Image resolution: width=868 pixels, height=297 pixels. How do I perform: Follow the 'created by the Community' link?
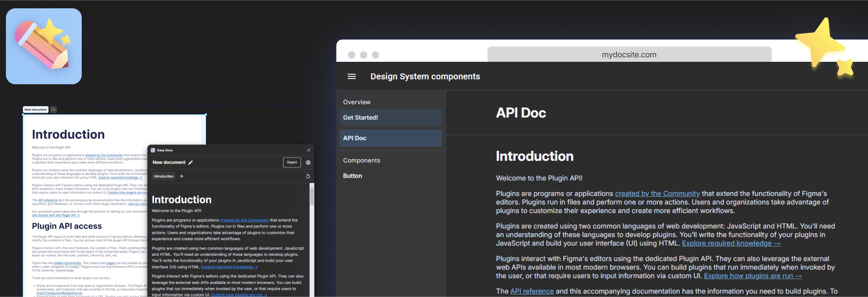click(657, 193)
